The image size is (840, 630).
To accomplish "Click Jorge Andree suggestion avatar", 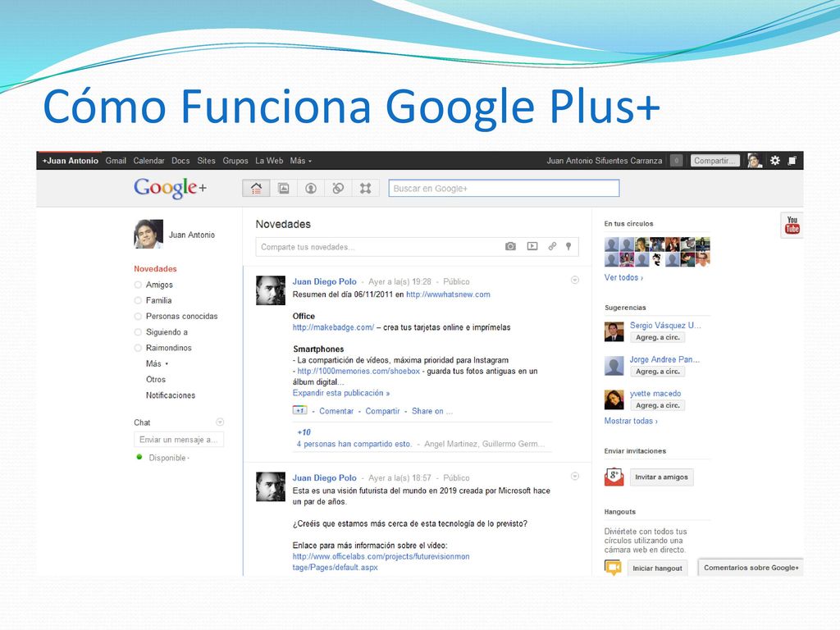I will coord(614,366).
